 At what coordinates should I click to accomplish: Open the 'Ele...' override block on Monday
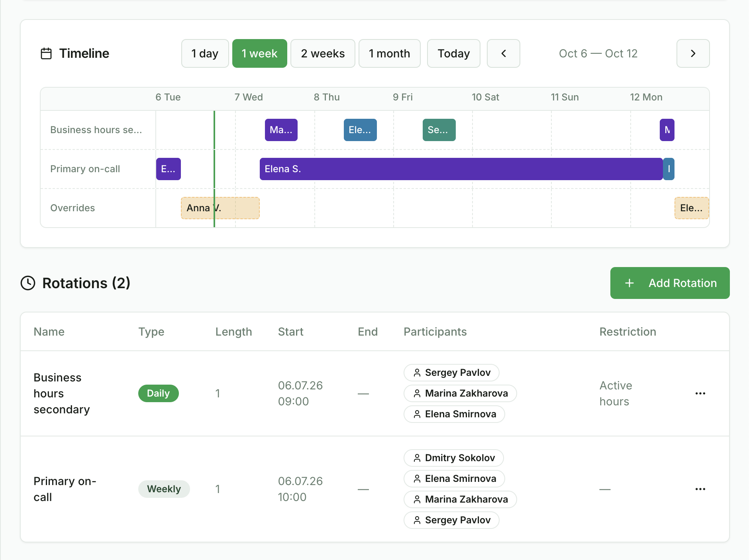pyautogui.click(x=692, y=208)
